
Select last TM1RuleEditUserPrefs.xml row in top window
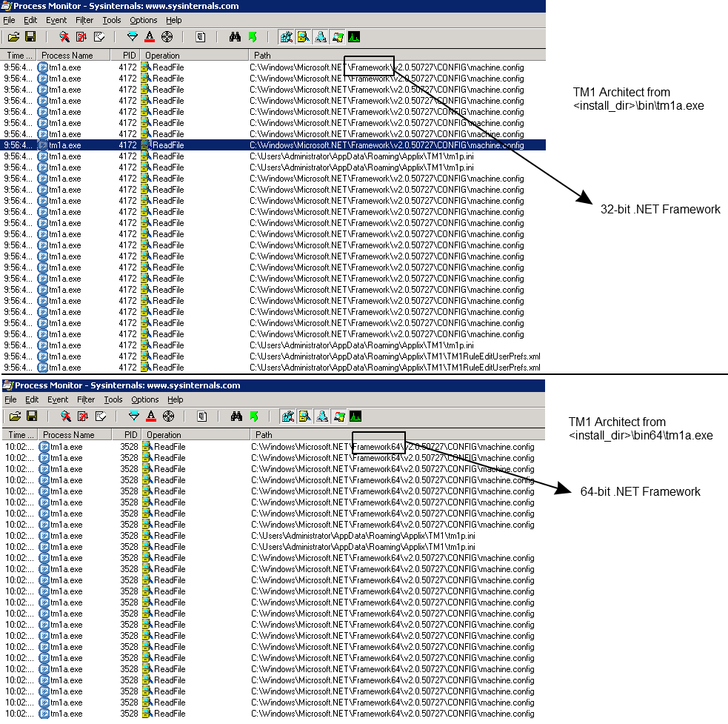pos(273,367)
